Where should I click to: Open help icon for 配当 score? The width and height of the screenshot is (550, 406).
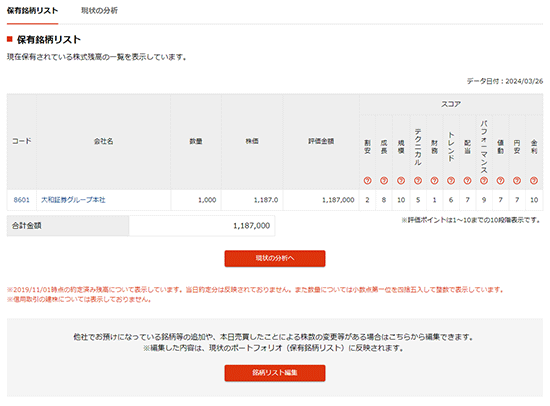467,180
